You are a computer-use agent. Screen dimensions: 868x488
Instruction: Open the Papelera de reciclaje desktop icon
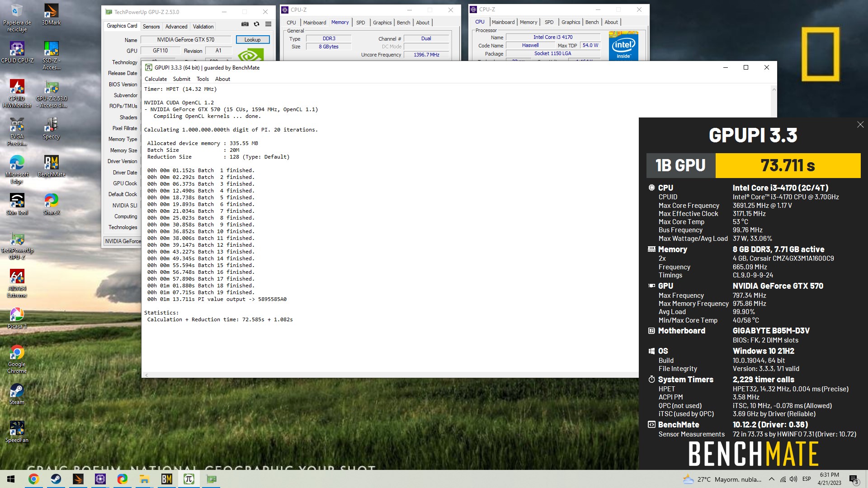[x=17, y=18]
